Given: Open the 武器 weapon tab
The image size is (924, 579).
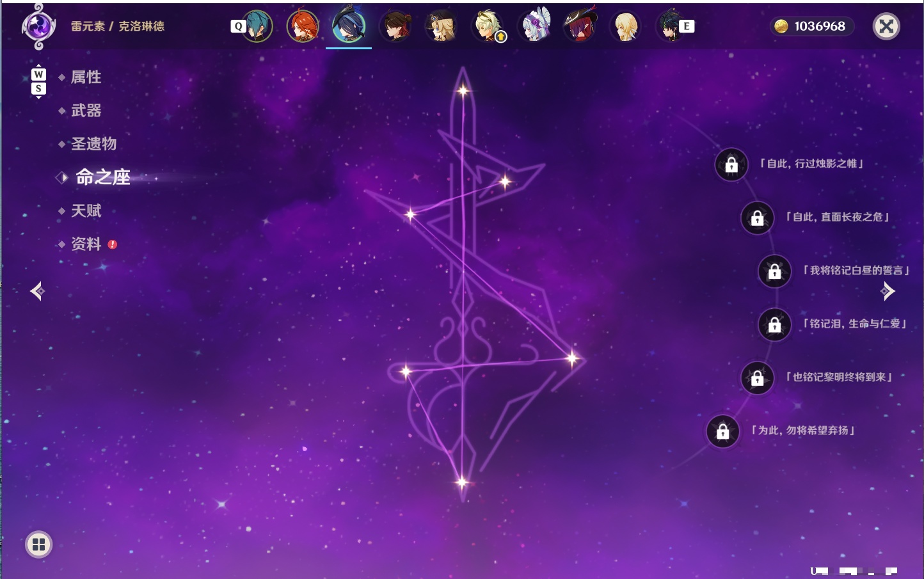Looking at the screenshot, I should pos(86,111).
